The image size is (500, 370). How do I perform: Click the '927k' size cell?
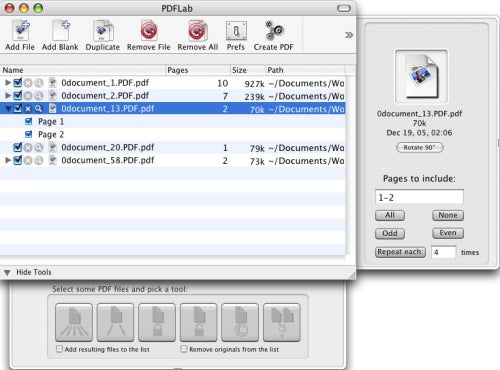tap(254, 84)
